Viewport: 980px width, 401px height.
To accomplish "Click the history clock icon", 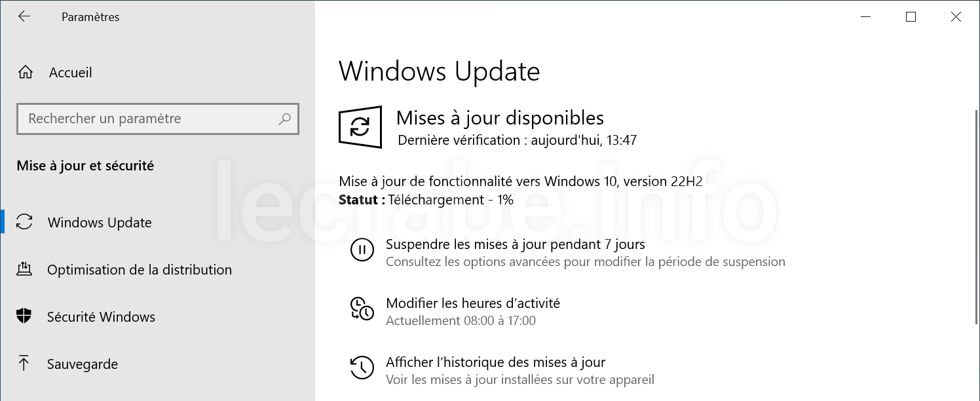I will pyautogui.click(x=362, y=368).
